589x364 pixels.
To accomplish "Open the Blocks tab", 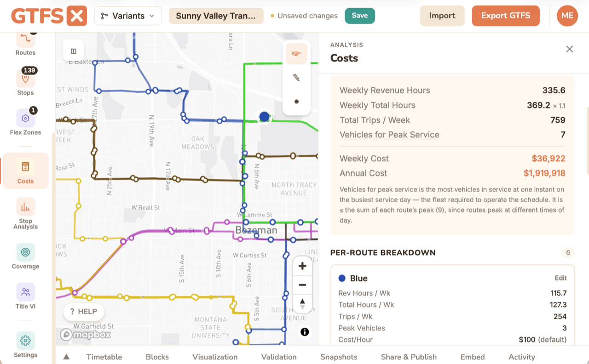I will (157, 357).
